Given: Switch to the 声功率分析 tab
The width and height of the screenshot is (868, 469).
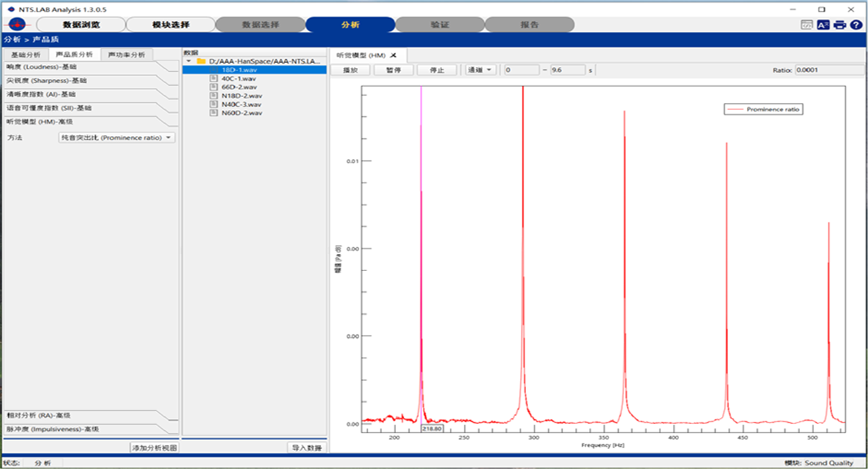Looking at the screenshot, I should pos(127,55).
